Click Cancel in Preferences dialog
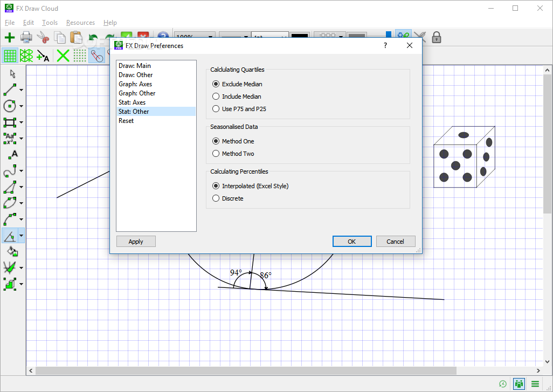 (396, 242)
